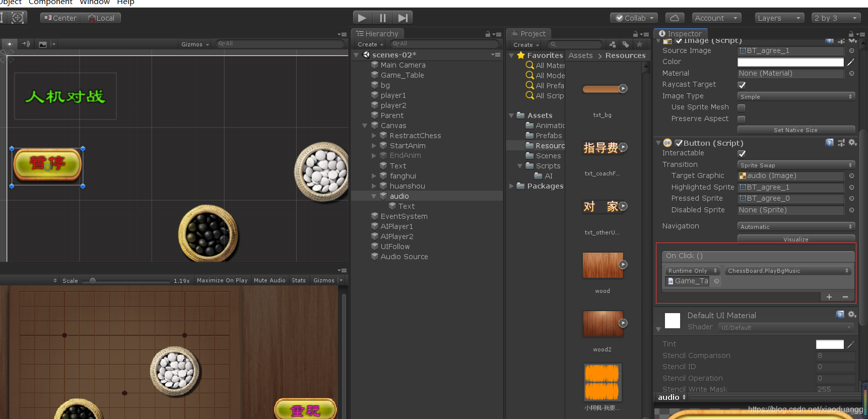Open Window menu
This screenshot has width=868, height=419.
95,3
